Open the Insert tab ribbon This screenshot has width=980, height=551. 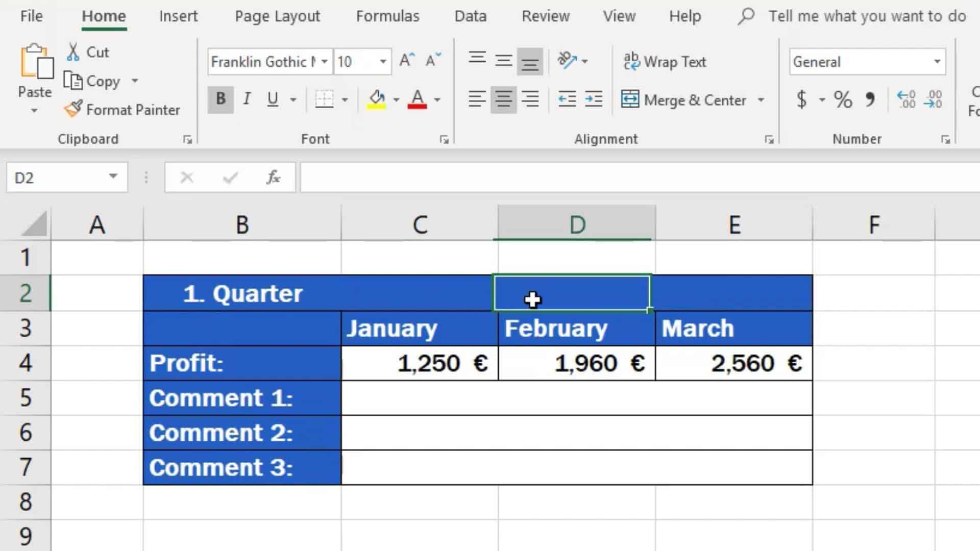point(178,15)
